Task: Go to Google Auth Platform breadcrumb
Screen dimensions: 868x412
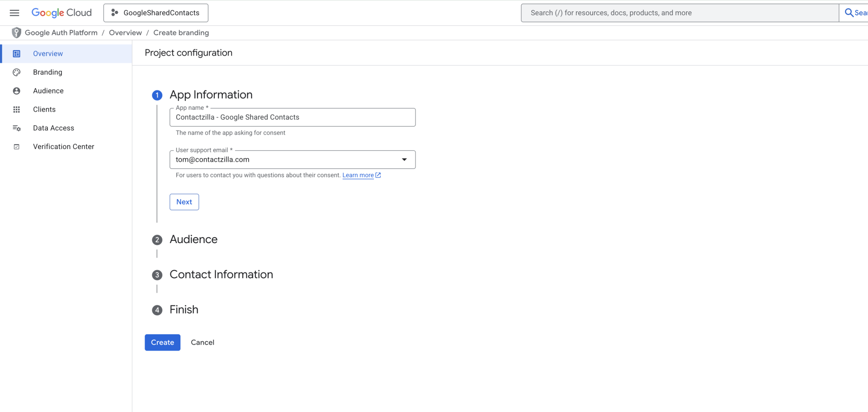Action: point(61,33)
